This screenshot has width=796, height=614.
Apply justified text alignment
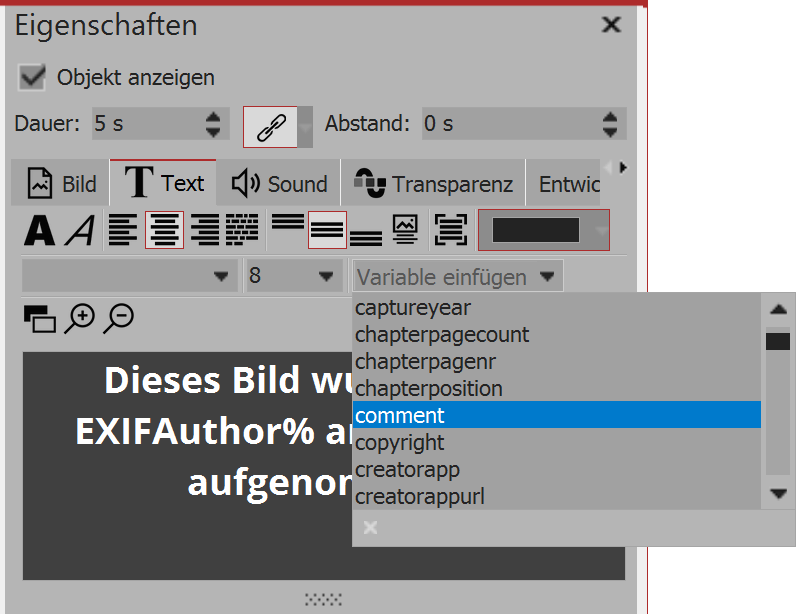pos(241,231)
